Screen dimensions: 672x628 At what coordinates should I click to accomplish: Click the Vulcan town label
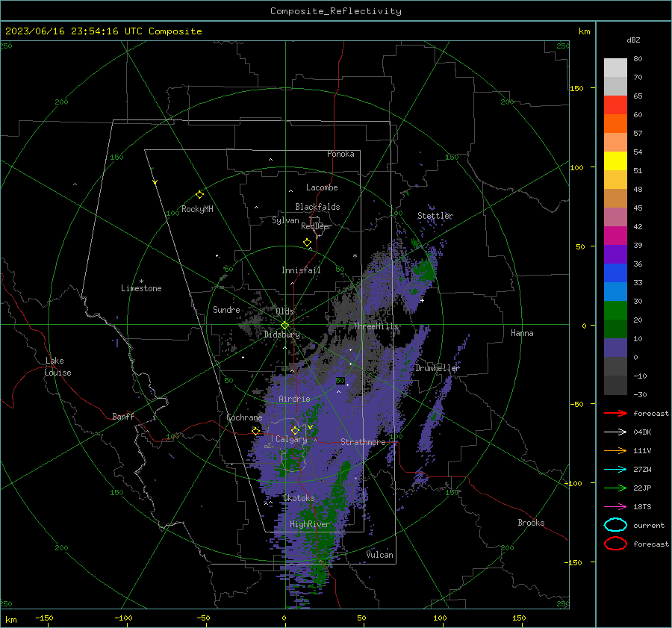(x=379, y=555)
